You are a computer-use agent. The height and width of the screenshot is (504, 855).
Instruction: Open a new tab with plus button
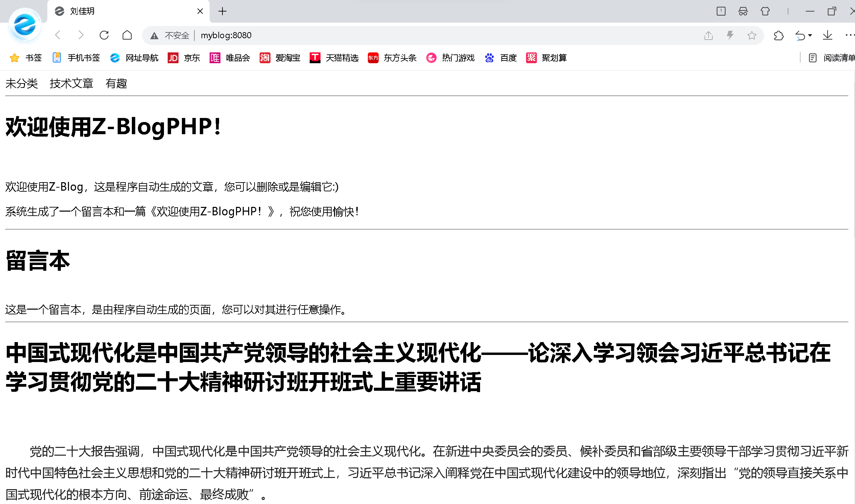[222, 11]
